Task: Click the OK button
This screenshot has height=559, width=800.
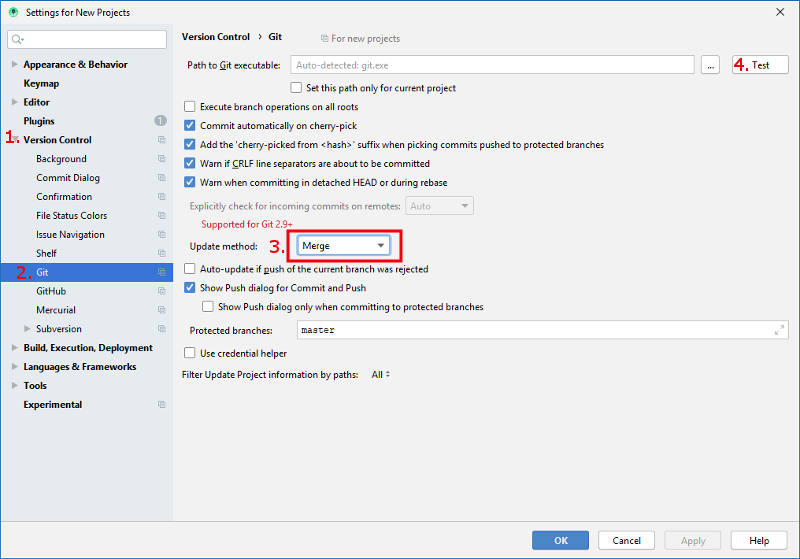Action: [x=560, y=540]
